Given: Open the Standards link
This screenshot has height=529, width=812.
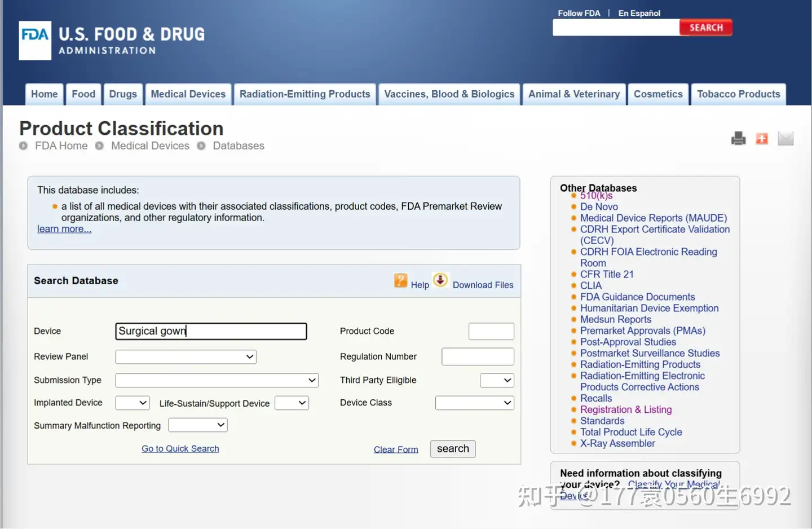Looking at the screenshot, I should click(602, 421).
